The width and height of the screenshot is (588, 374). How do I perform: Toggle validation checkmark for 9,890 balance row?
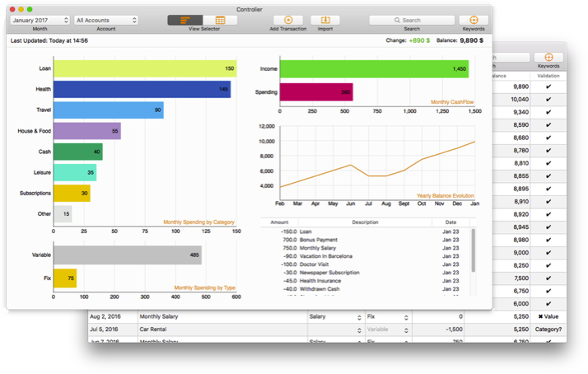coord(548,86)
